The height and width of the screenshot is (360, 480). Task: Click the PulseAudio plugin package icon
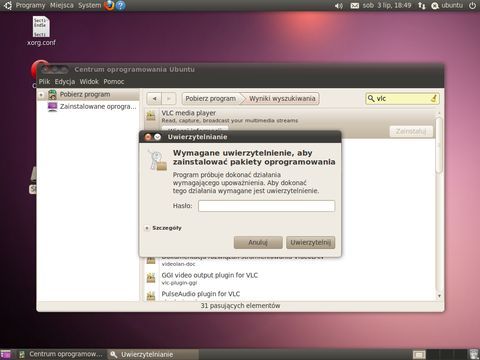click(x=151, y=296)
